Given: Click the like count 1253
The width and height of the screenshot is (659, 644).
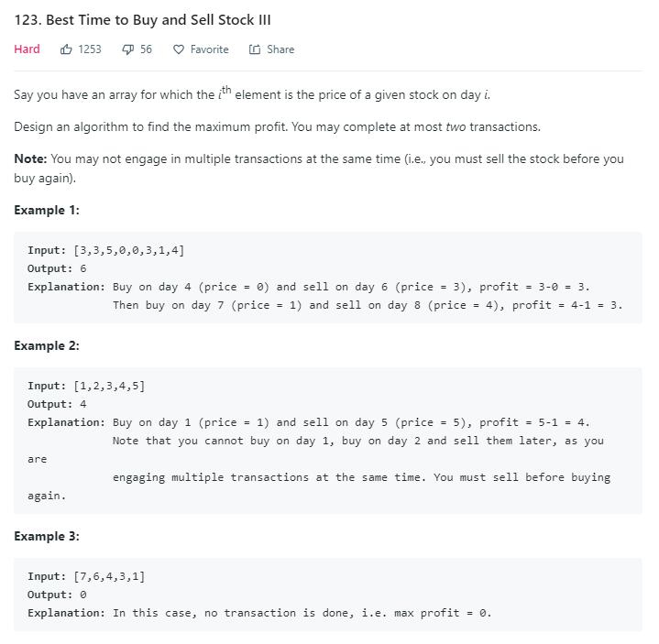Looking at the screenshot, I should [x=90, y=49].
